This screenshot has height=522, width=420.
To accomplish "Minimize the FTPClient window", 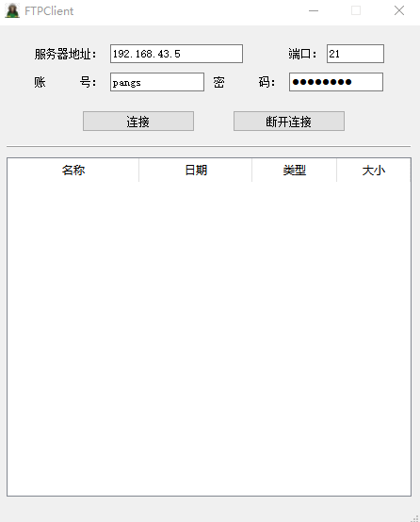I will pyautogui.click(x=314, y=10).
